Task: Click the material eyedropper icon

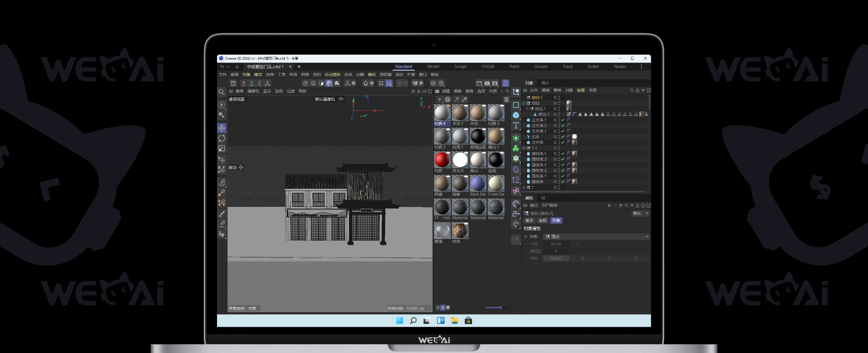Action: tap(464, 100)
